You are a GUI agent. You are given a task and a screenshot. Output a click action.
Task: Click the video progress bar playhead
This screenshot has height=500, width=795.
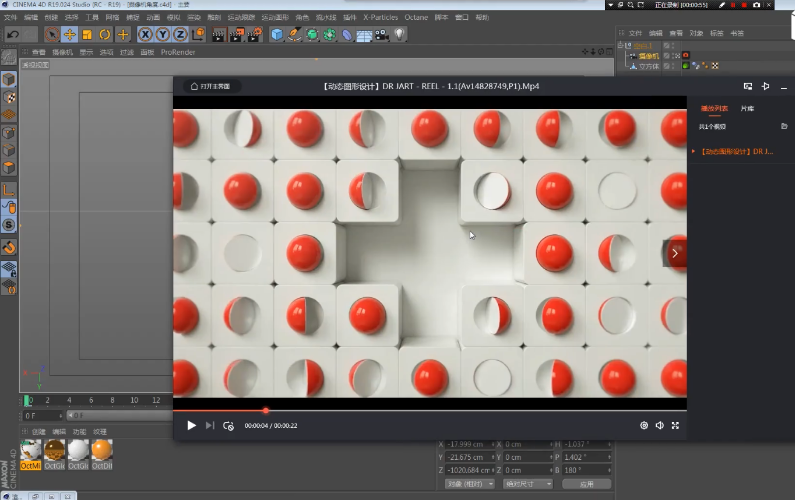(266, 410)
